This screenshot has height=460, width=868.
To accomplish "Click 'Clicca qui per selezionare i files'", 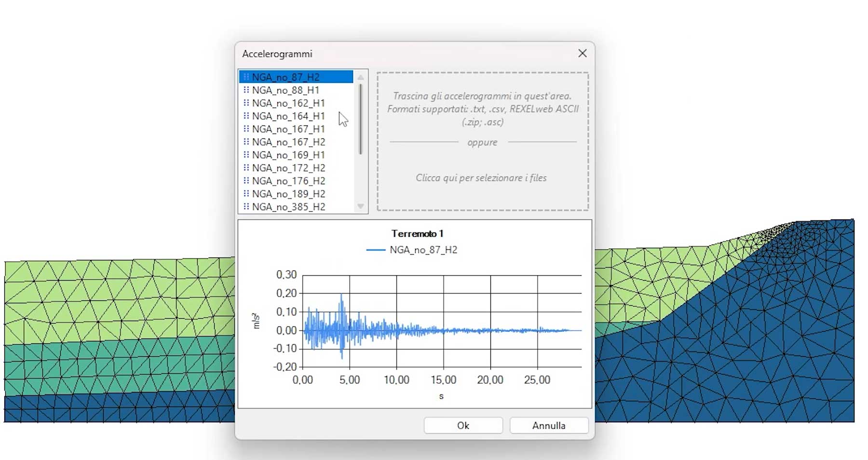I will [481, 178].
